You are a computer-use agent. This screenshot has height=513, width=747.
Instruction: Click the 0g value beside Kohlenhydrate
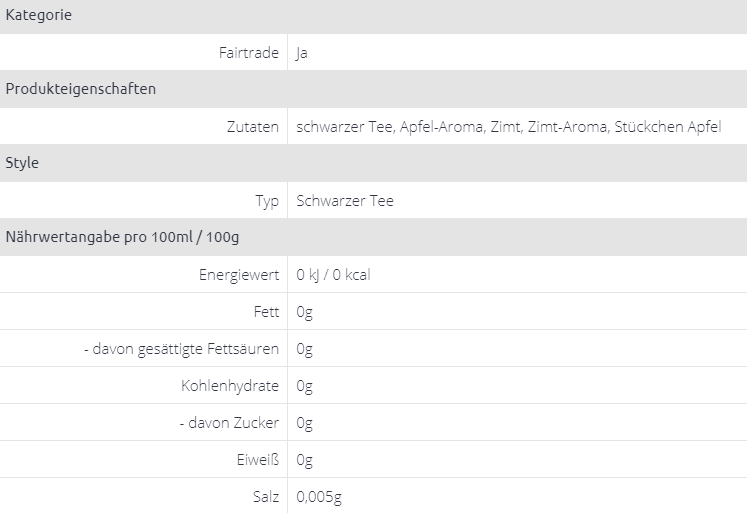pyautogui.click(x=305, y=386)
